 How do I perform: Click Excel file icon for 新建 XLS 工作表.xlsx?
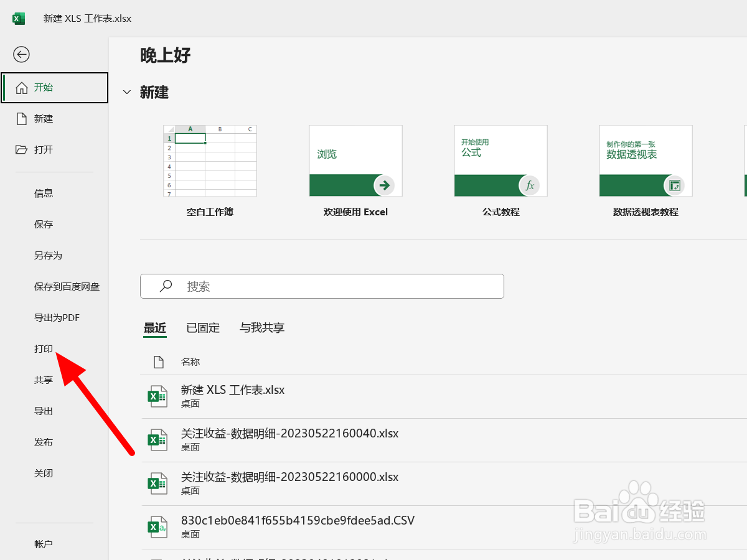(x=157, y=396)
